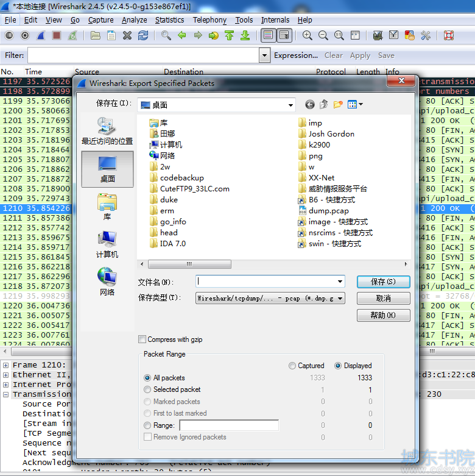This screenshot has height=476, width=475.
Task: Choose Selected packet radio option
Action: [x=147, y=389]
